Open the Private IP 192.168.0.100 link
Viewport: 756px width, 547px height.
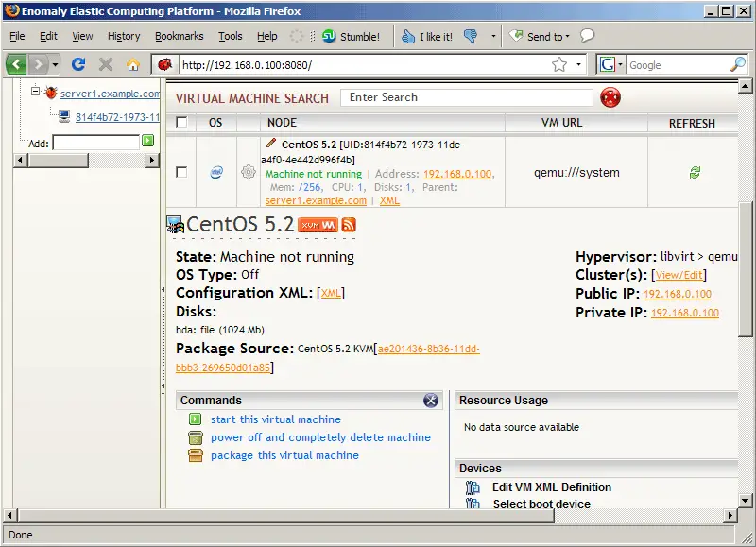click(x=684, y=313)
